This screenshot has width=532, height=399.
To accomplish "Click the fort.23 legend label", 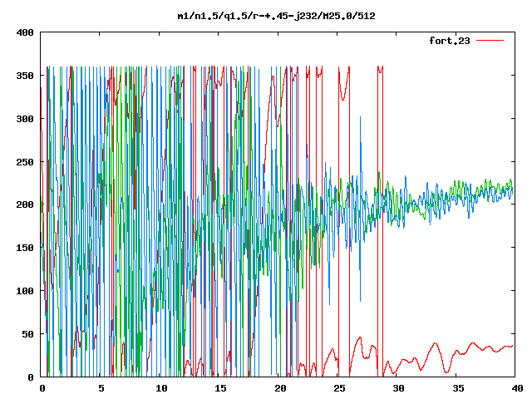I will tap(450, 41).
